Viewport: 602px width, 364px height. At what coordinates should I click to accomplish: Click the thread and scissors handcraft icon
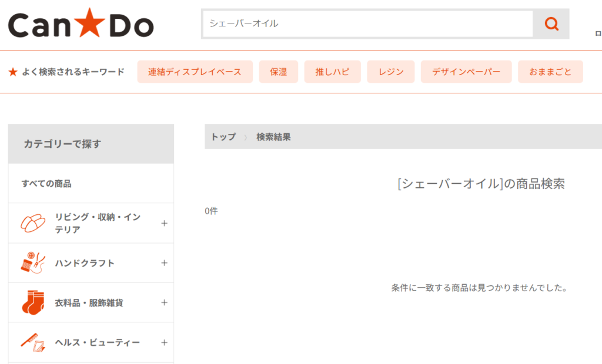(x=33, y=263)
